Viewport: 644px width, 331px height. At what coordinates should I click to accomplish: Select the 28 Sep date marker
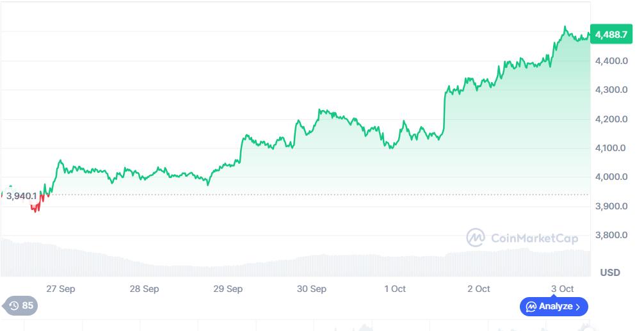(x=145, y=289)
